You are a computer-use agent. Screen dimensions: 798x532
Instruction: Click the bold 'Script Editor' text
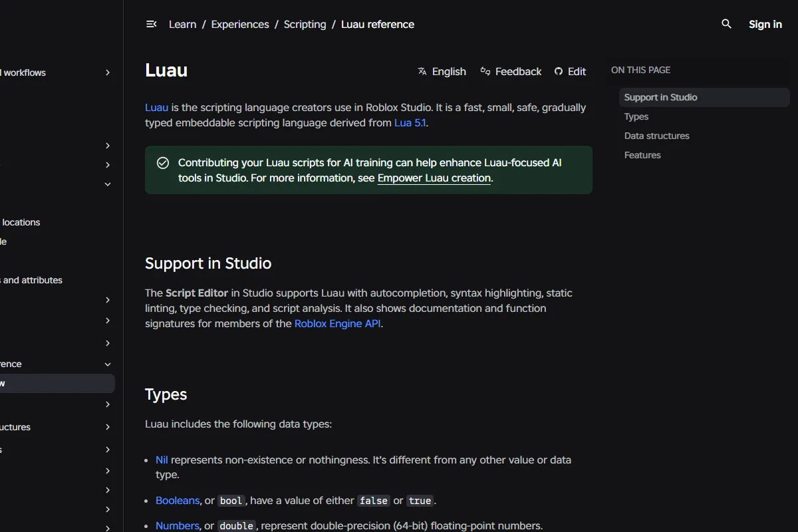[x=197, y=293]
